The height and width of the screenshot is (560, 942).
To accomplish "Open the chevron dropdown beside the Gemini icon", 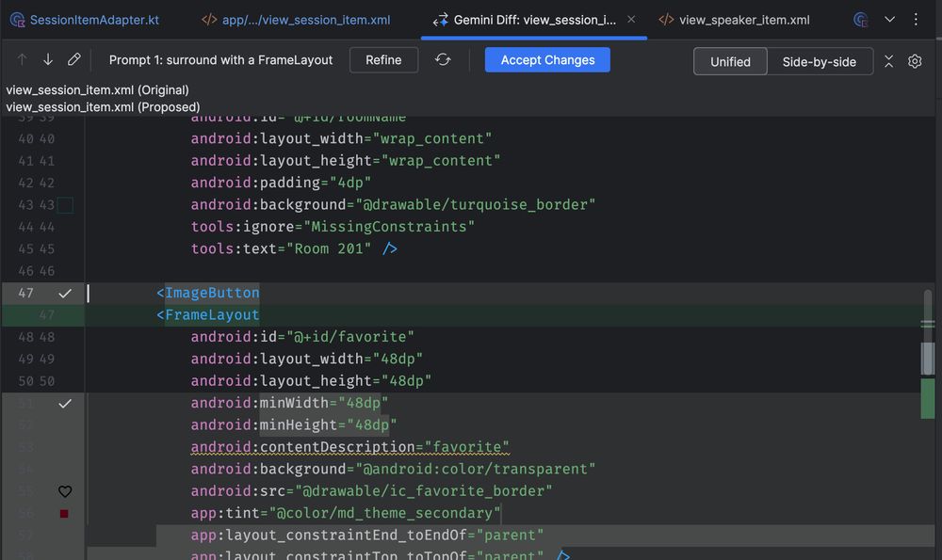I will coord(889,19).
